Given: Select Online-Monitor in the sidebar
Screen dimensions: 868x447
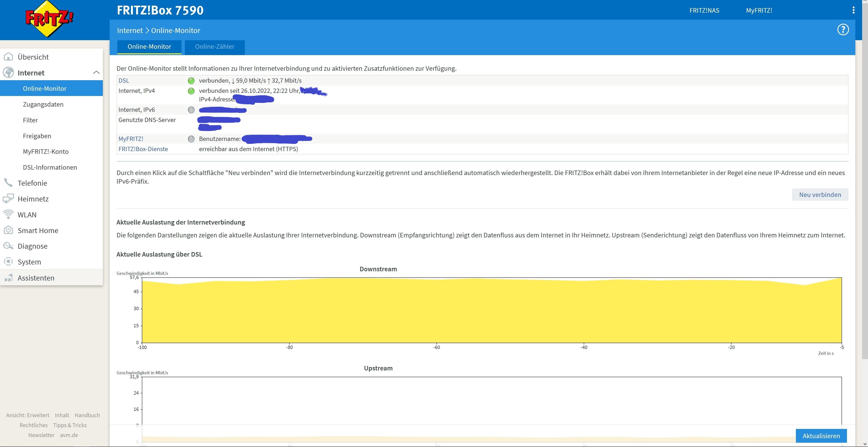Looking at the screenshot, I should tap(51, 88).
